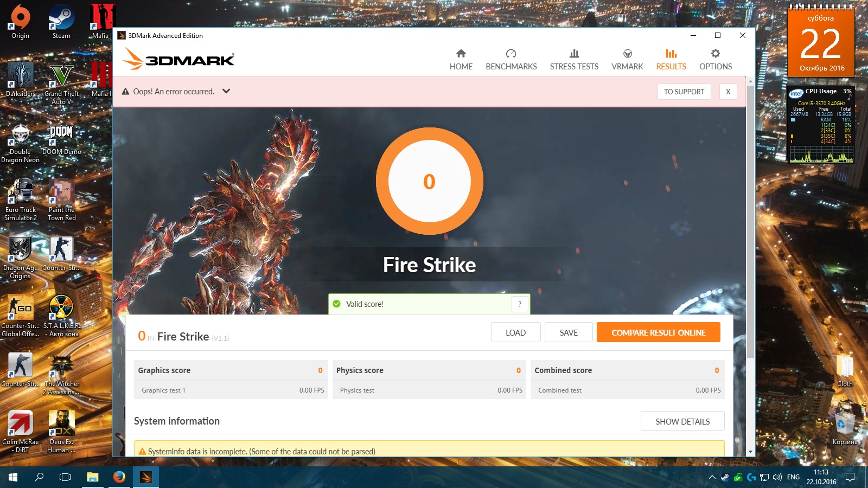Switch to the STRESS TESTS tab
868x488 pixels.
(574, 60)
